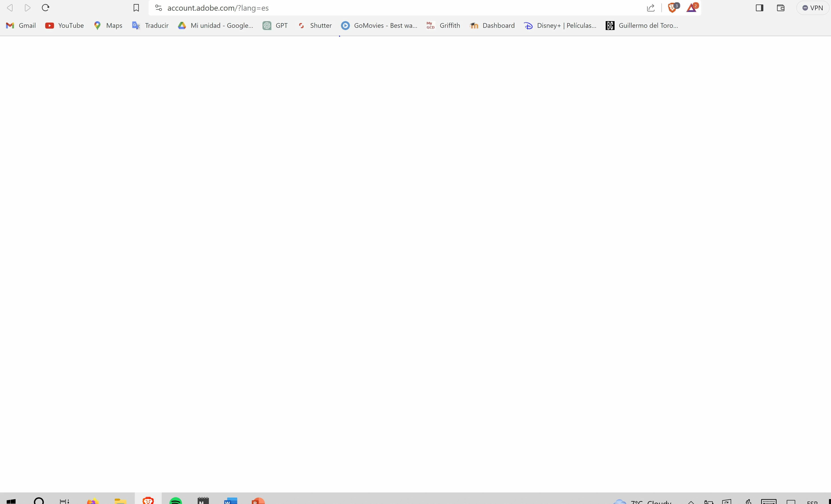Open the Shutter bookmark
831x504 pixels.
click(315, 26)
